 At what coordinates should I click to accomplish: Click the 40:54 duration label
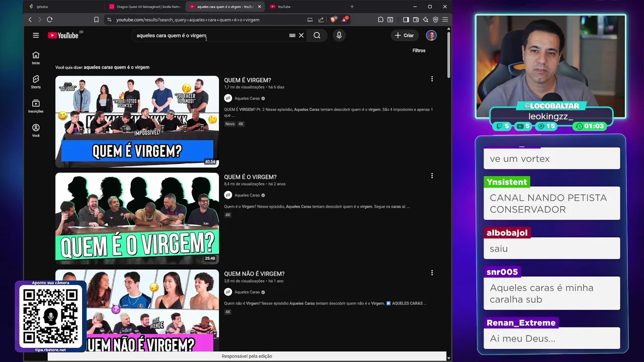click(x=210, y=162)
